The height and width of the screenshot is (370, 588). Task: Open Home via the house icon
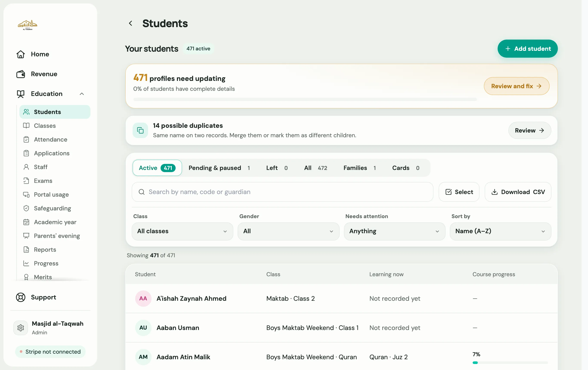point(21,54)
